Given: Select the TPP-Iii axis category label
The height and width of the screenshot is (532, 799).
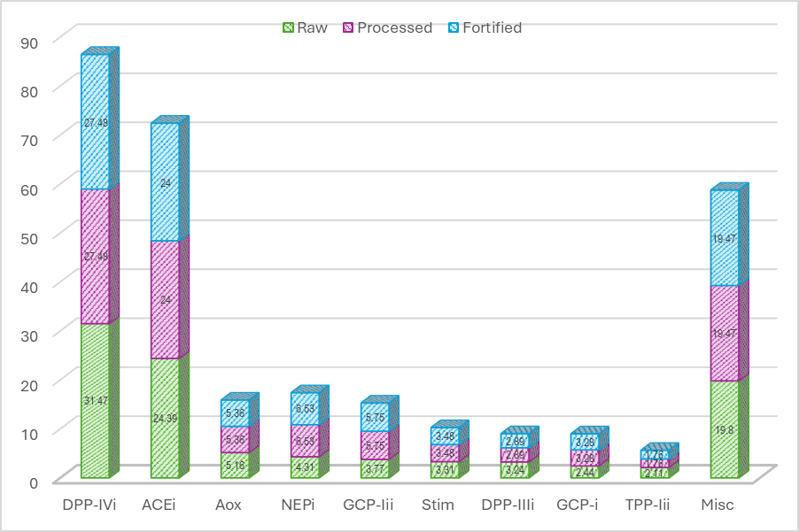Looking at the screenshot, I should click(x=648, y=505).
